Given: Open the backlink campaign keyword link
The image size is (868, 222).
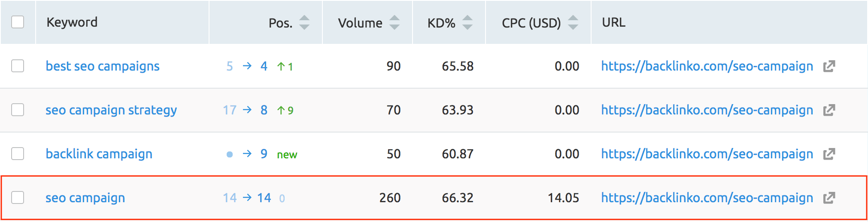Looking at the screenshot, I should [99, 154].
